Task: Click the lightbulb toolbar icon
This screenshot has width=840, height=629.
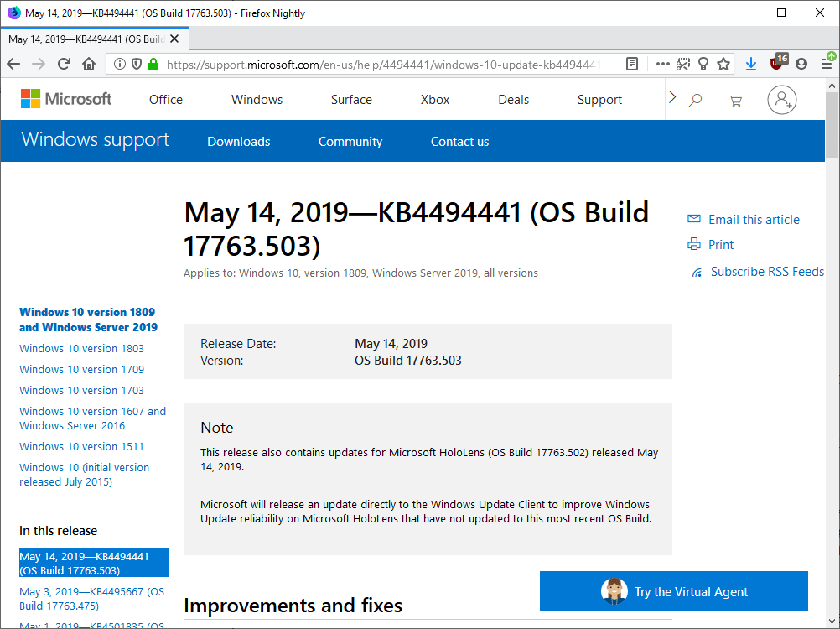Action: click(703, 65)
